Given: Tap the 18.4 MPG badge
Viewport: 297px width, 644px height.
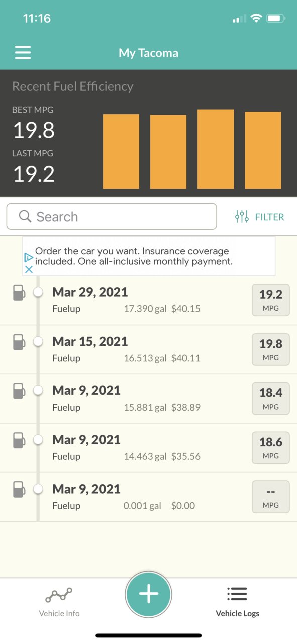Looking at the screenshot, I should (x=271, y=399).
